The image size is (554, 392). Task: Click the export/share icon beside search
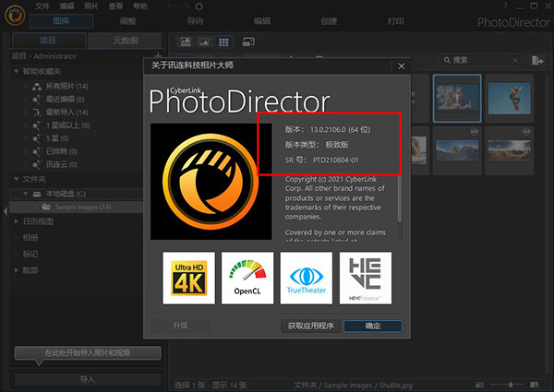537,60
